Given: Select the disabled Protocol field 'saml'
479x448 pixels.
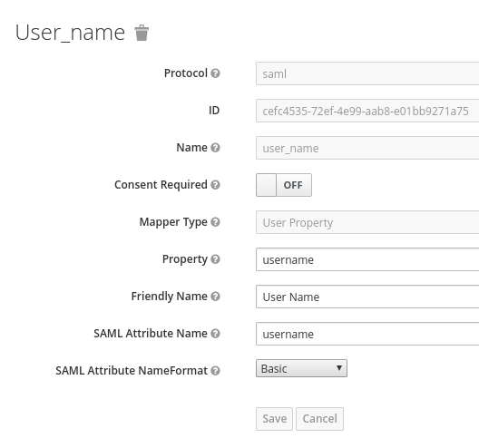Looking at the screenshot, I should [x=367, y=73].
